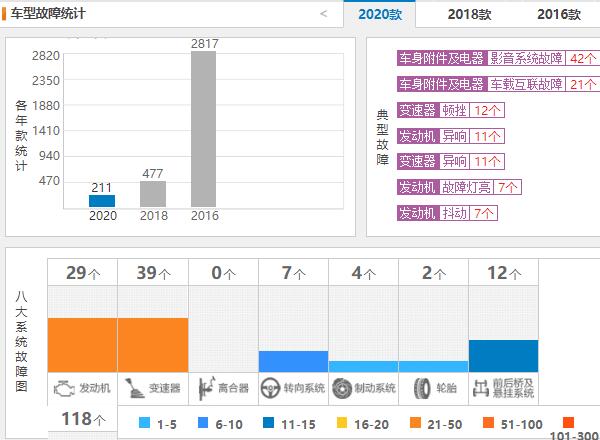Viewport: 600px width, 440px height.
Task: Click the gearshift icon for 变速器
Action: pos(135,388)
